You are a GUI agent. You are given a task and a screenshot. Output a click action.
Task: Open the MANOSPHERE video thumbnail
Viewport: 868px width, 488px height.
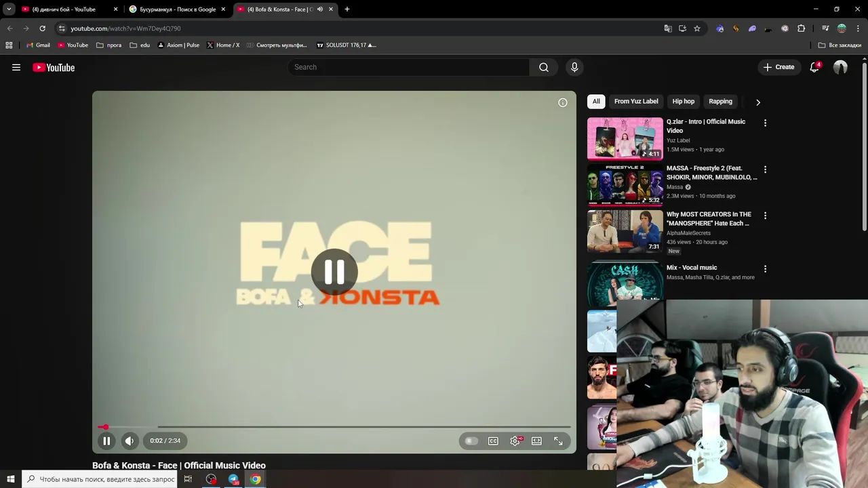click(625, 231)
